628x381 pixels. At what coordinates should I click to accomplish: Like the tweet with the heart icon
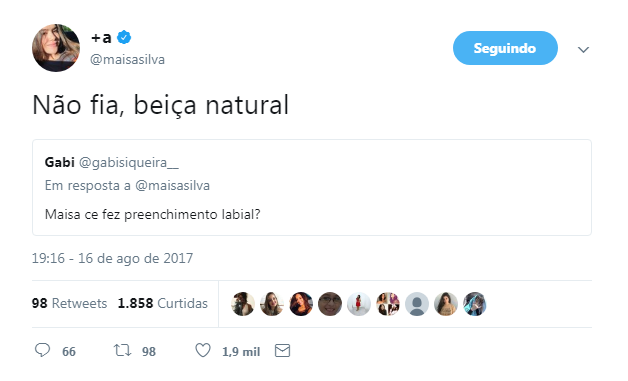tap(203, 351)
